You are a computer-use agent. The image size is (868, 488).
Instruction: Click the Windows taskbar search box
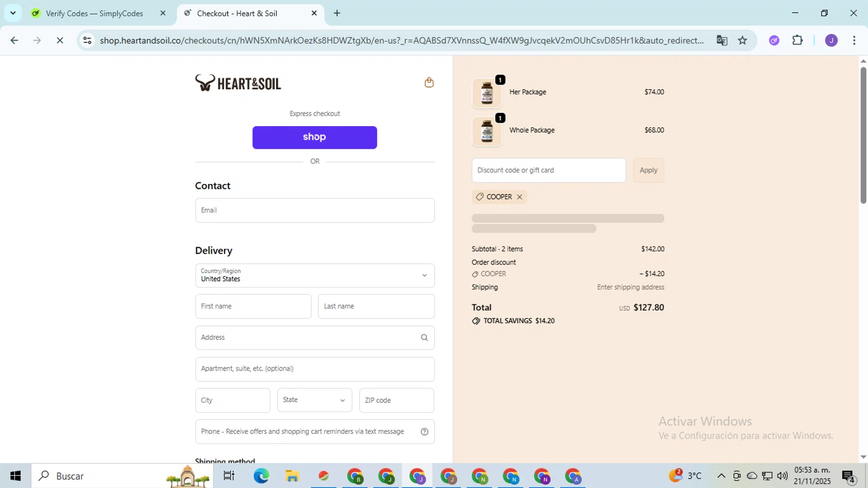tap(122, 476)
